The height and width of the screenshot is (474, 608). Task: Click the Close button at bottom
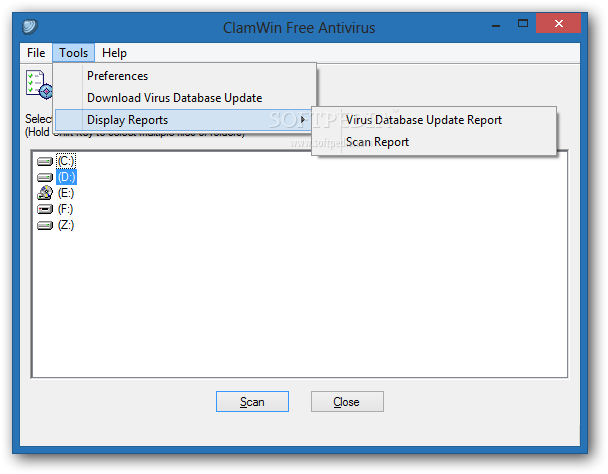click(x=347, y=401)
